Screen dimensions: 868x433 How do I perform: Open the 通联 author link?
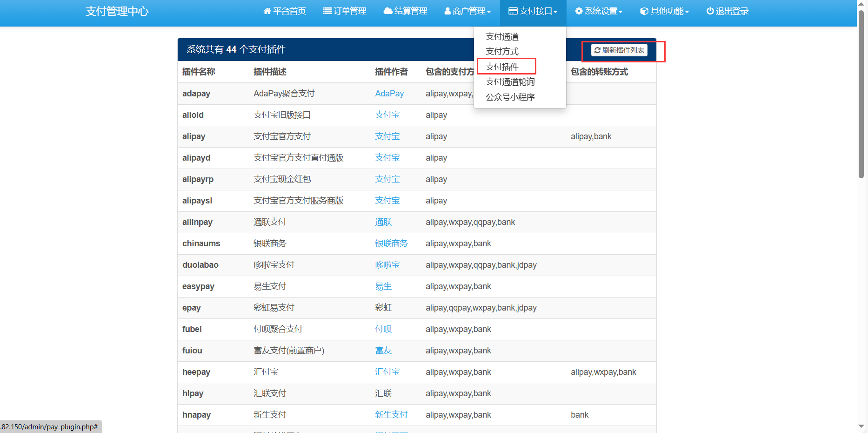coord(383,222)
